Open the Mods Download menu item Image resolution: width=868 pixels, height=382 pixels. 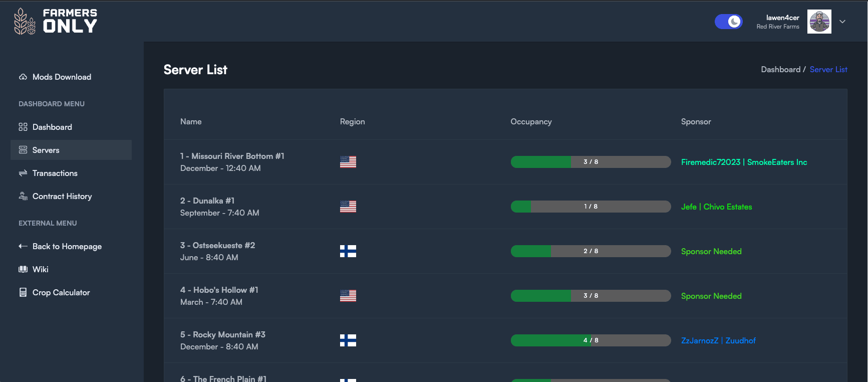(62, 77)
